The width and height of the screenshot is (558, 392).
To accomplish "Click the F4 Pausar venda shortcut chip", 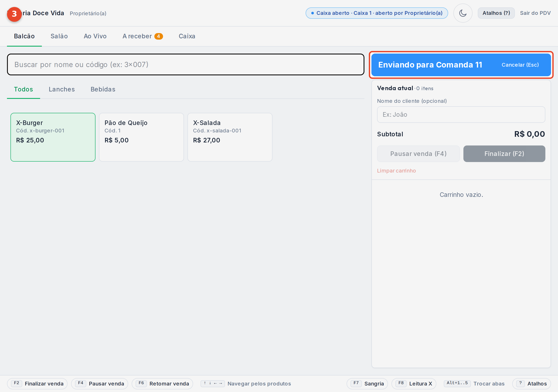I will (x=99, y=384).
